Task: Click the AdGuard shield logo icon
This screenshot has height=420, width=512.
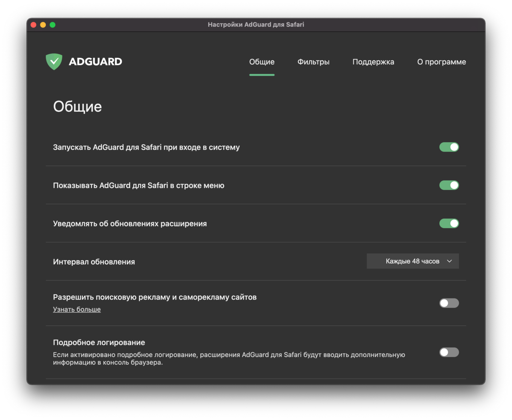Action: [x=54, y=61]
